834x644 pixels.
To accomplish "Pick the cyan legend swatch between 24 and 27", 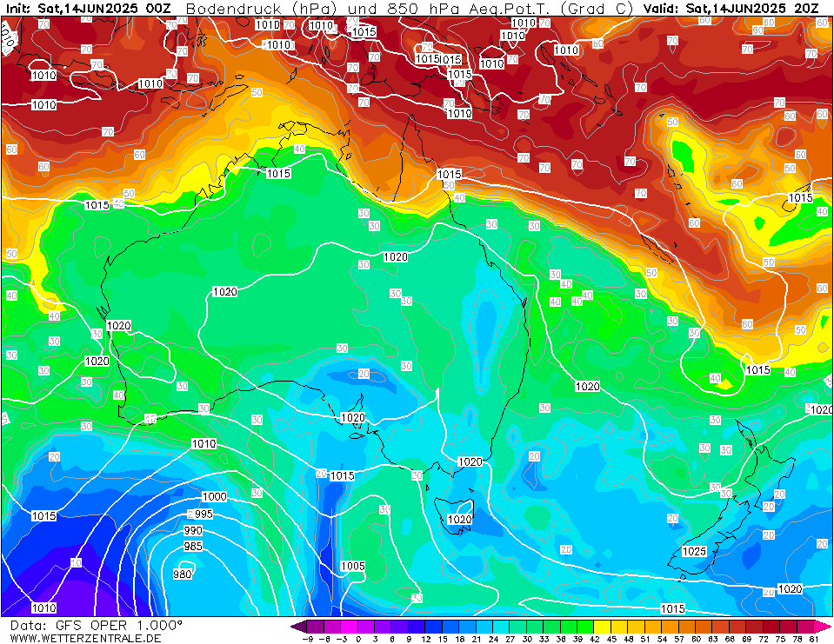I will point(501,626).
